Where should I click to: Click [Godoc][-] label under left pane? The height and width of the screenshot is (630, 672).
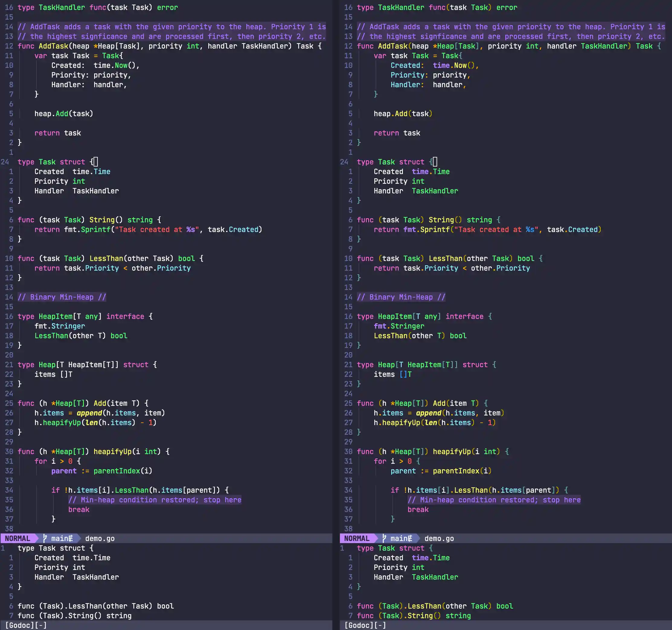point(26,625)
